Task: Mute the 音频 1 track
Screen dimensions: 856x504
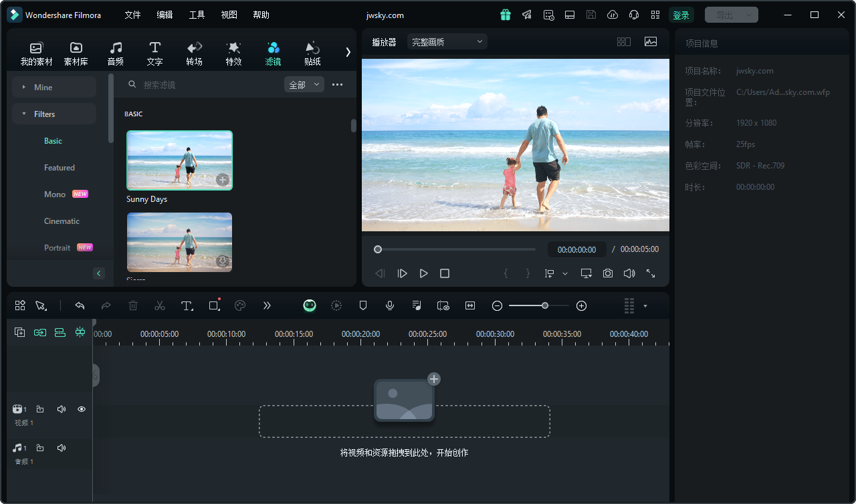Action: click(61, 447)
